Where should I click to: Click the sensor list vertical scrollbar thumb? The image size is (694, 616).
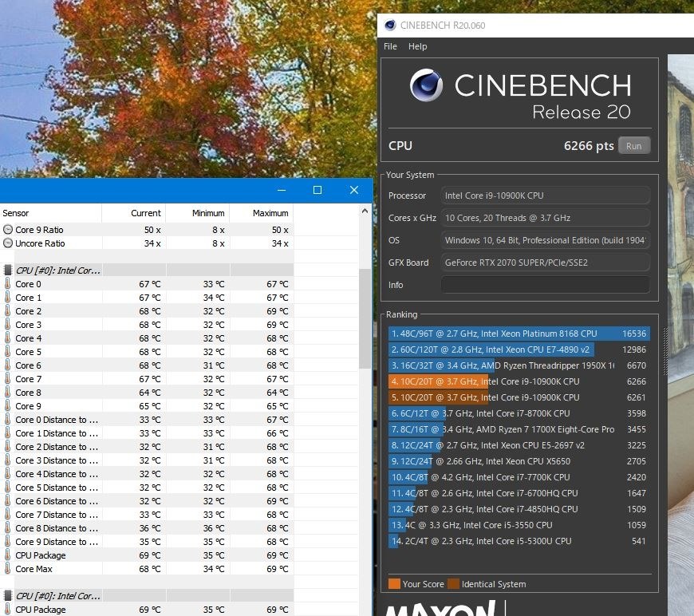[365, 318]
